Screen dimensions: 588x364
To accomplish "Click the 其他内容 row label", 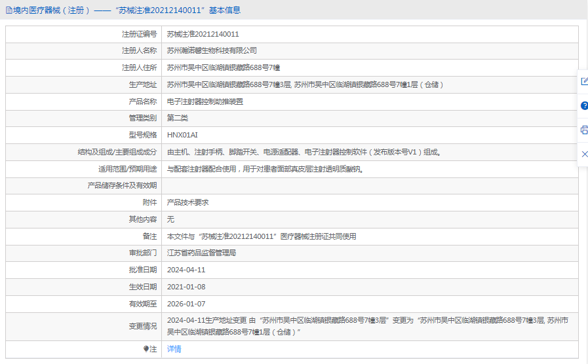I will [x=142, y=219].
